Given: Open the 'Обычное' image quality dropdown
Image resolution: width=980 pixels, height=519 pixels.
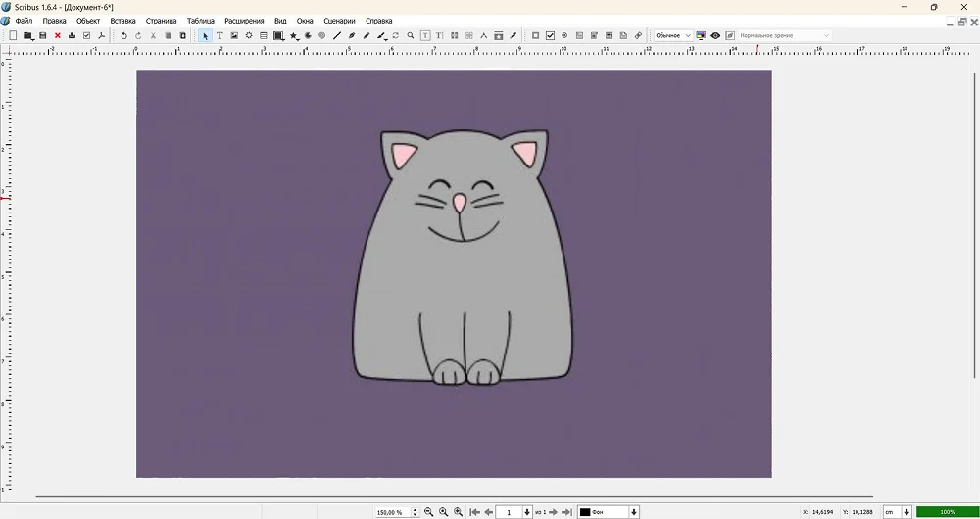Looking at the screenshot, I should 673,36.
